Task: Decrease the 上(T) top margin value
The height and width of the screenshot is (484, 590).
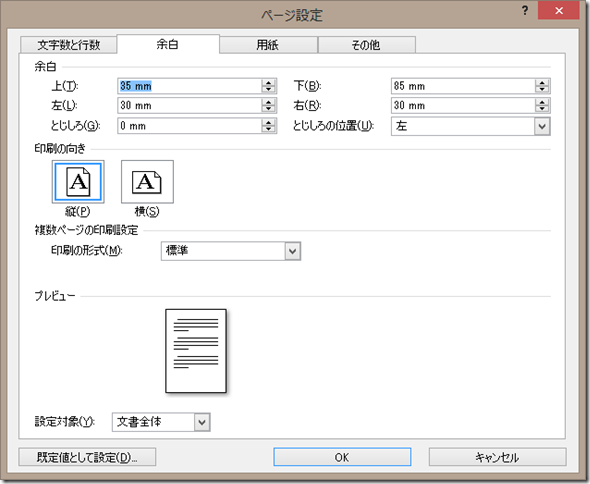Action: click(269, 90)
